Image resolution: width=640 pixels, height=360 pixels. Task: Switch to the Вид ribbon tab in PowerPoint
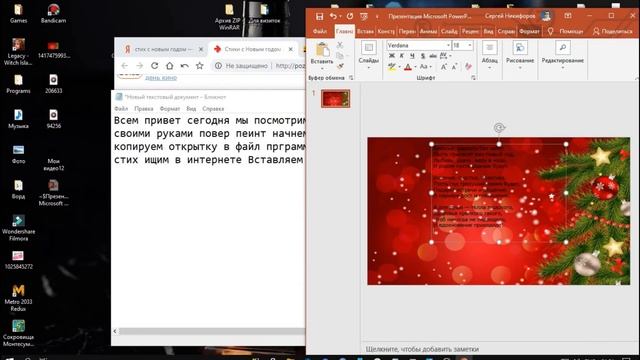click(488, 31)
